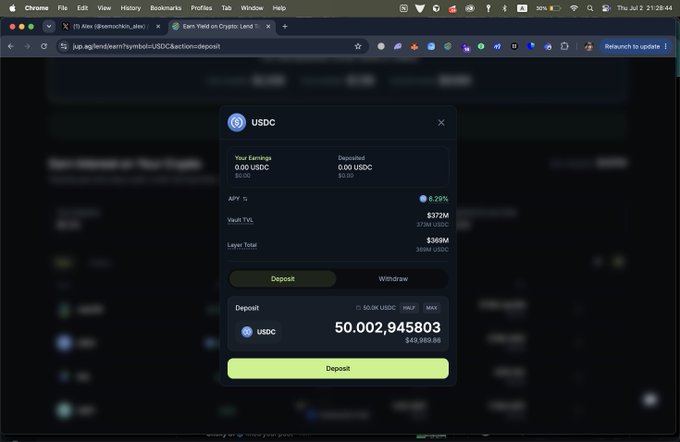Image resolution: width=680 pixels, height=442 pixels.
Task: Open Notion menu bar icon
Action: [x=403, y=8]
